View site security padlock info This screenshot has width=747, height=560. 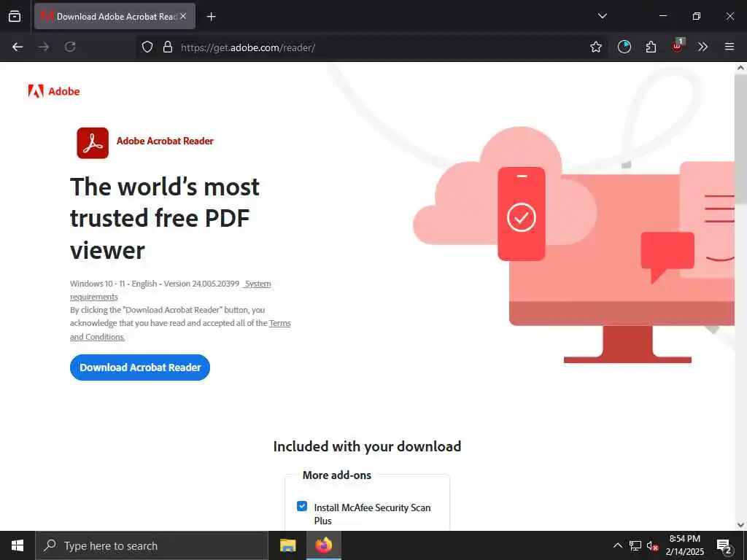pos(168,47)
